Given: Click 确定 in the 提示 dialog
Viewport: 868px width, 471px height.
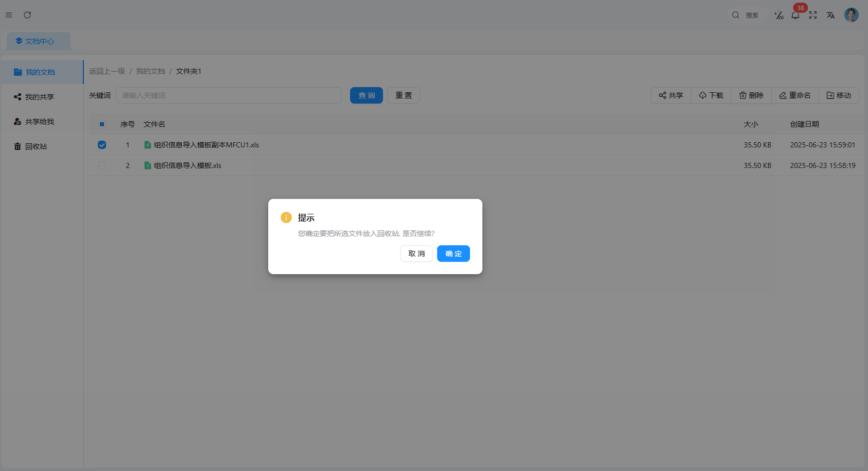Looking at the screenshot, I should 454,254.
